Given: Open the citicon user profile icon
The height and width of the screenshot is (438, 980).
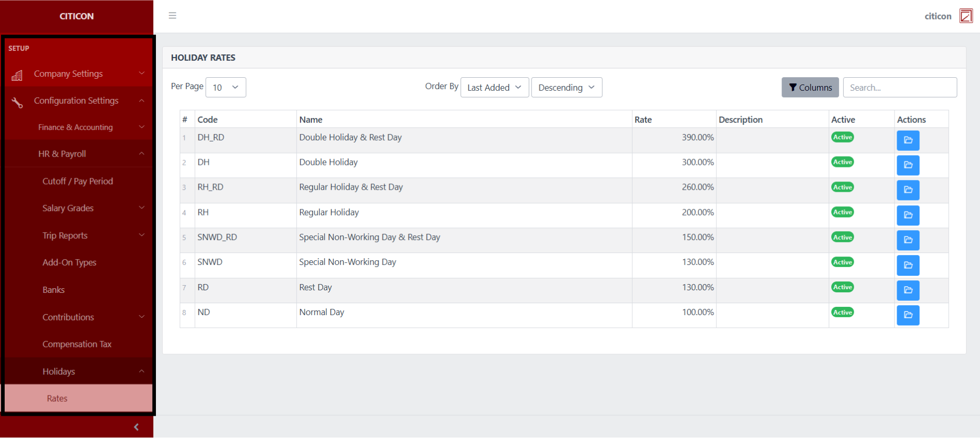Looking at the screenshot, I should point(965,16).
